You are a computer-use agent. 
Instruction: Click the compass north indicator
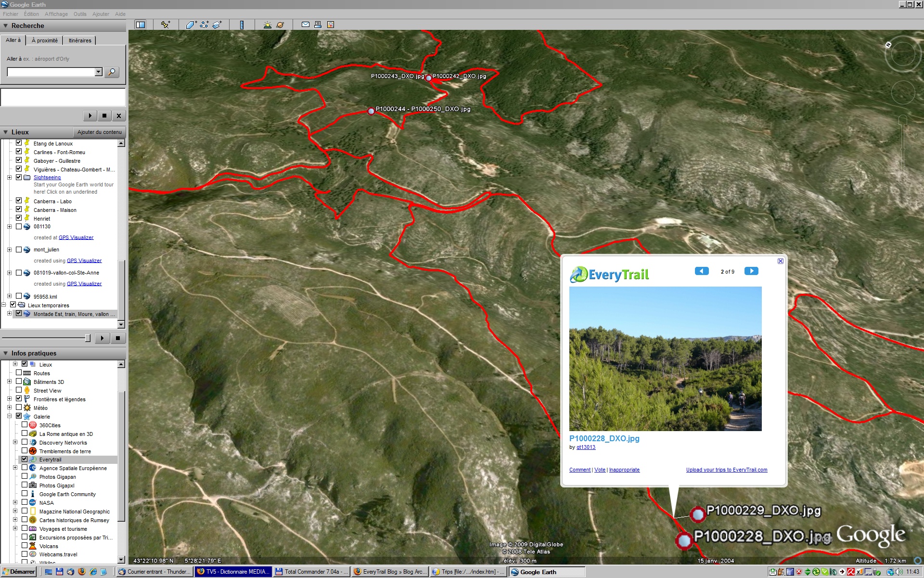pyautogui.click(x=888, y=45)
